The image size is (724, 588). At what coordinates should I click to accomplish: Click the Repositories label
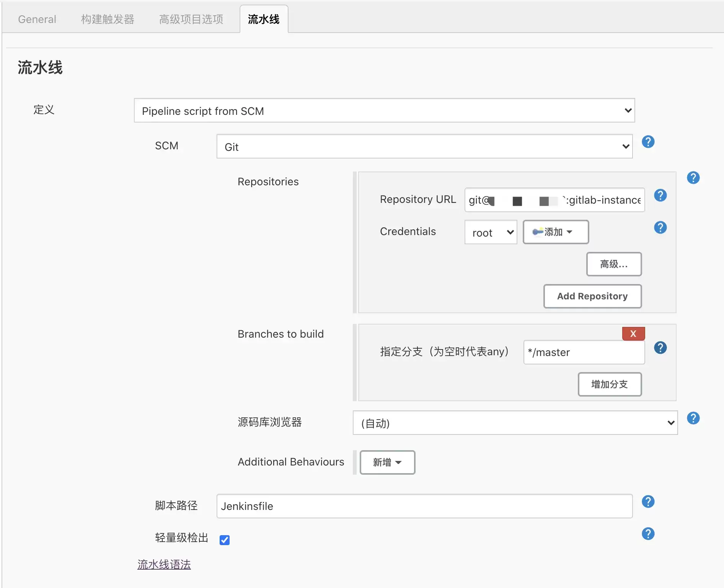pos(268,181)
